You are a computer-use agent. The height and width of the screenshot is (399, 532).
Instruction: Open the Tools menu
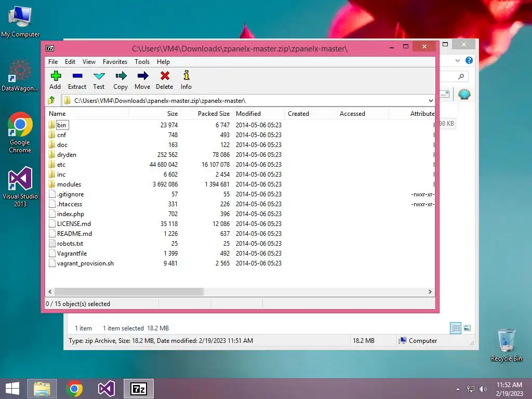click(142, 62)
